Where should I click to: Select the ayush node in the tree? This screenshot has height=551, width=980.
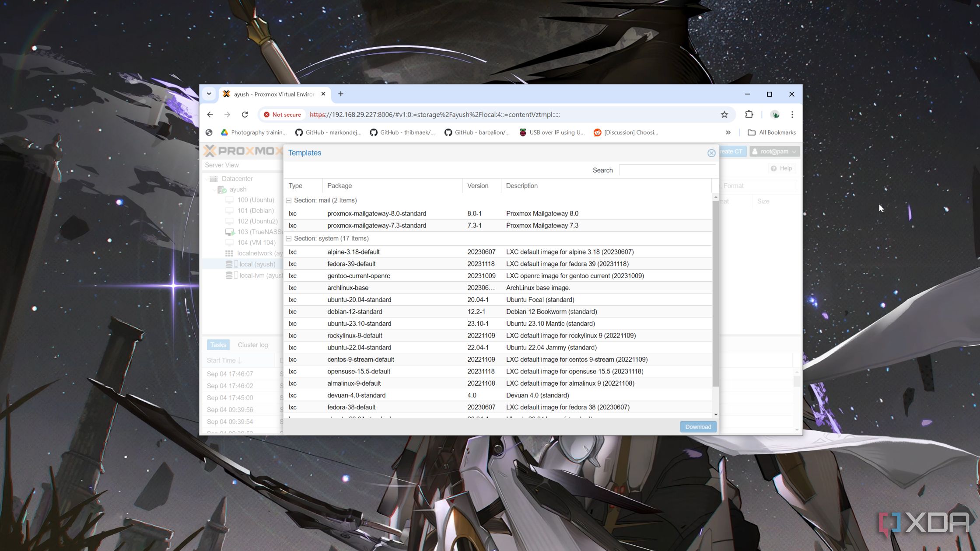(x=238, y=189)
